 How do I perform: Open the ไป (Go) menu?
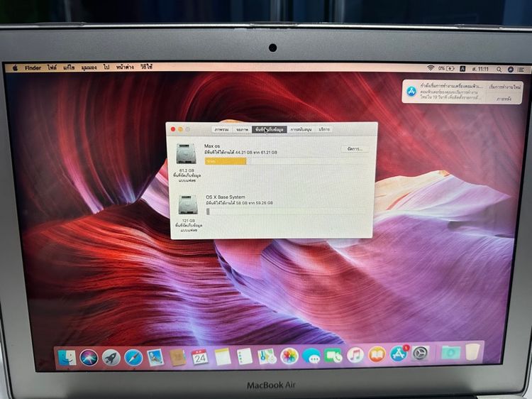[106, 67]
